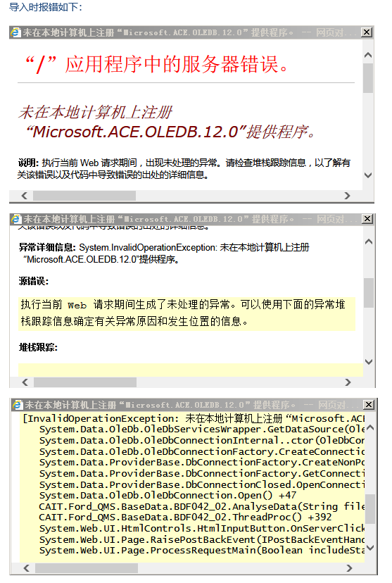Click the first dialog's horizontal scrollbar thumb
Screen dimensions: 392x583
(84, 196)
